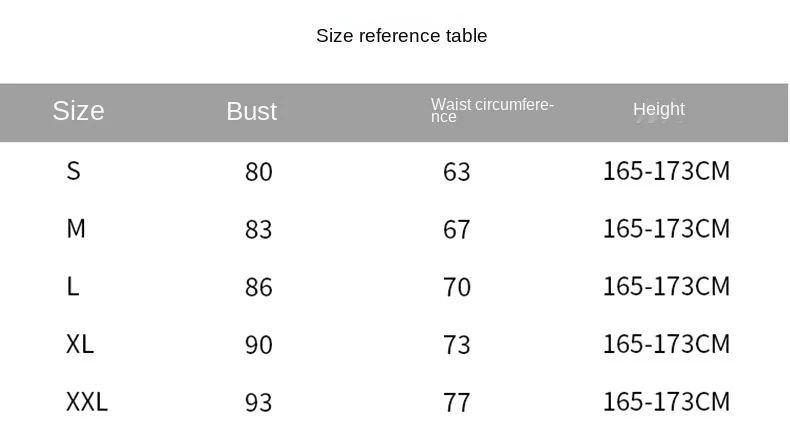The image size is (790, 430).
Task: Click bust value 80
Action: (258, 172)
